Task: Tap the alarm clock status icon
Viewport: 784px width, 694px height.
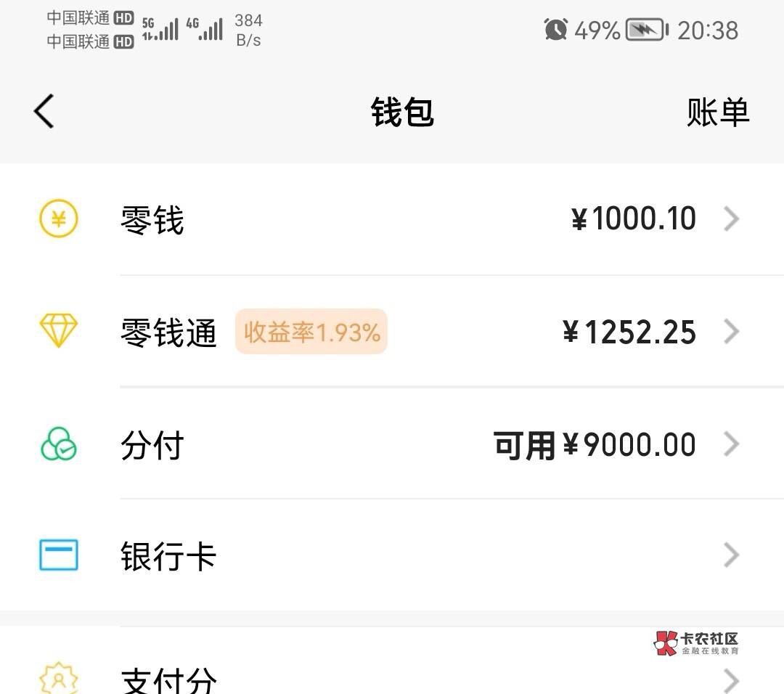Action: pos(555,30)
